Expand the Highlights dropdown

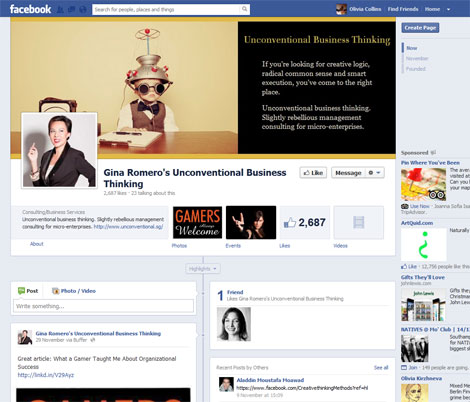click(x=203, y=269)
